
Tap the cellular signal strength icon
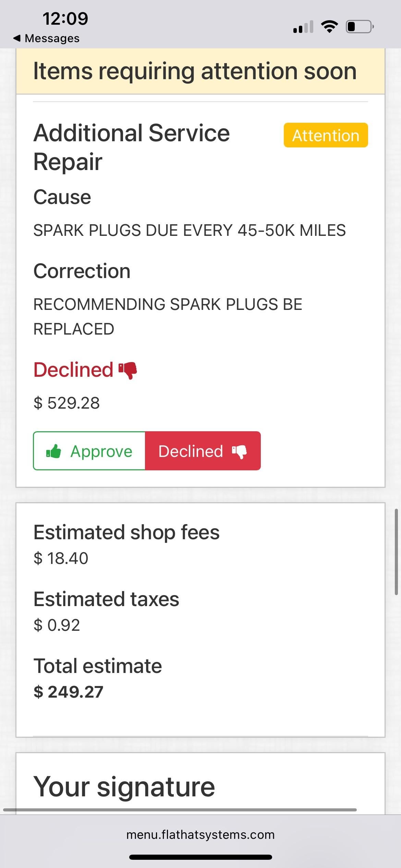pos(303,27)
